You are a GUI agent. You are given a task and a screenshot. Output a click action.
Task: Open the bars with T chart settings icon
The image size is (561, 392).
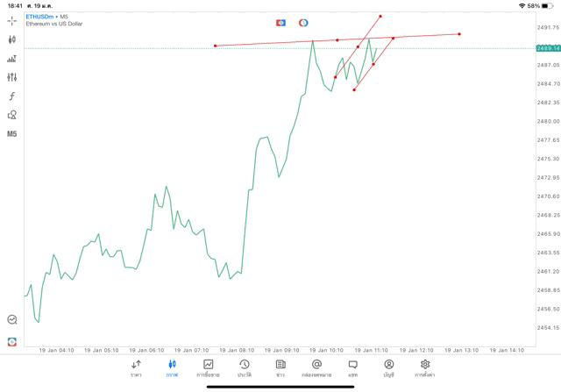pos(12,59)
